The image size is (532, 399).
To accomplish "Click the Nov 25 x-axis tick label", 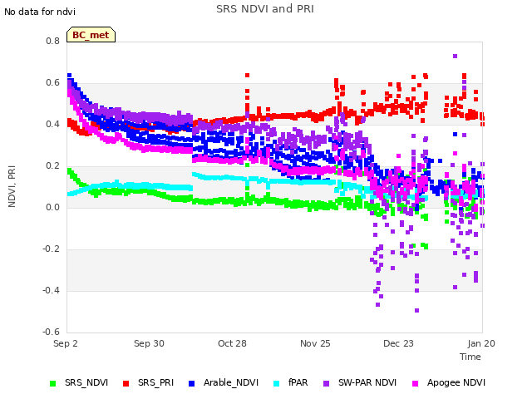I will [x=315, y=343].
